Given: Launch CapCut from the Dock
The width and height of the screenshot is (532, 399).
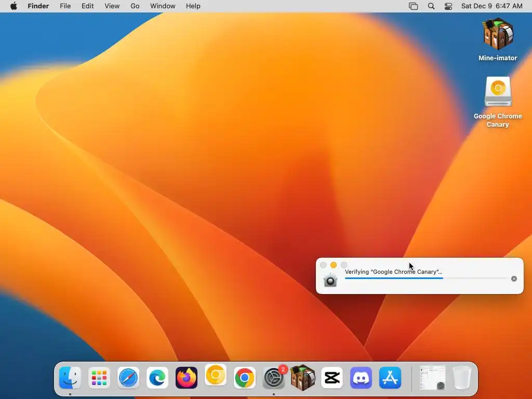Looking at the screenshot, I should coord(332,378).
